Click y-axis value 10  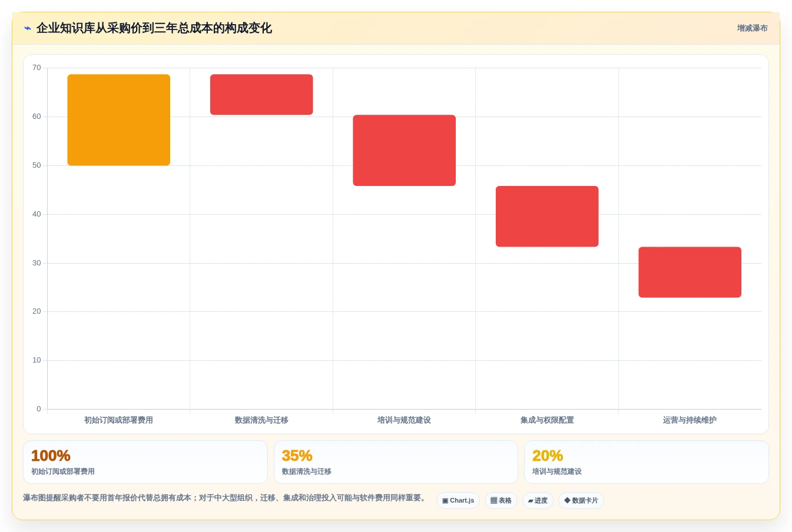pyautogui.click(x=37, y=360)
